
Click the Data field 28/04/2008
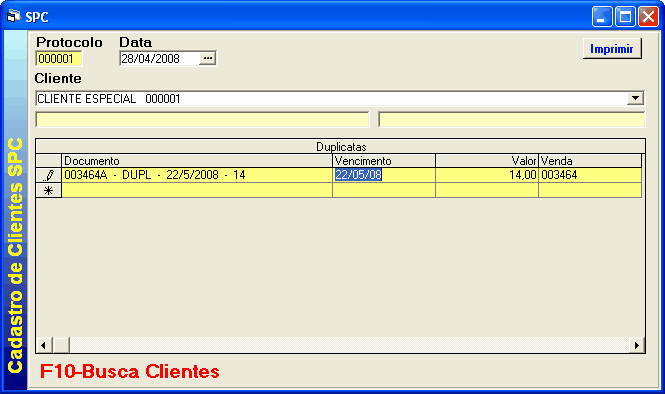point(159,59)
